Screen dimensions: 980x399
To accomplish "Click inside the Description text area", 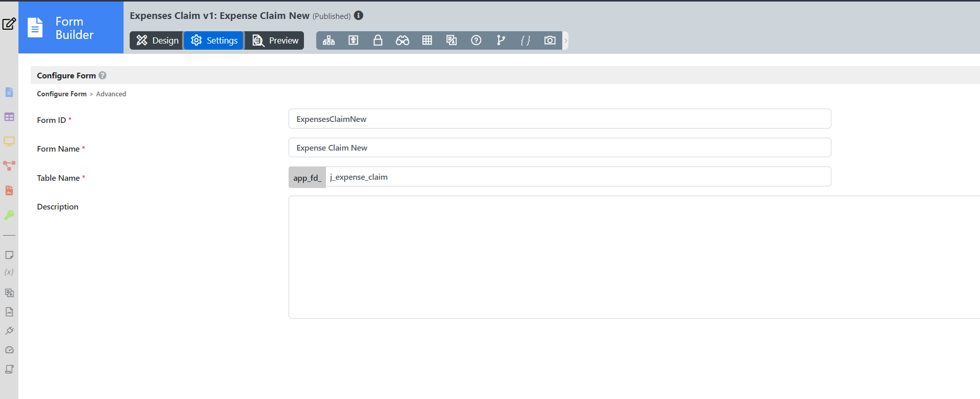I will (635, 257).
